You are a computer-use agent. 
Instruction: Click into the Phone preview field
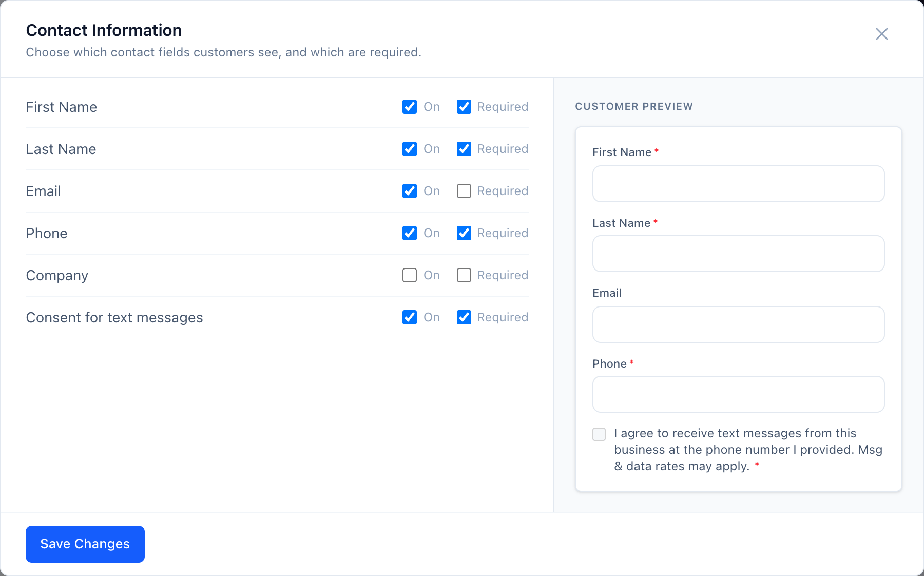[x=738, y=394]
